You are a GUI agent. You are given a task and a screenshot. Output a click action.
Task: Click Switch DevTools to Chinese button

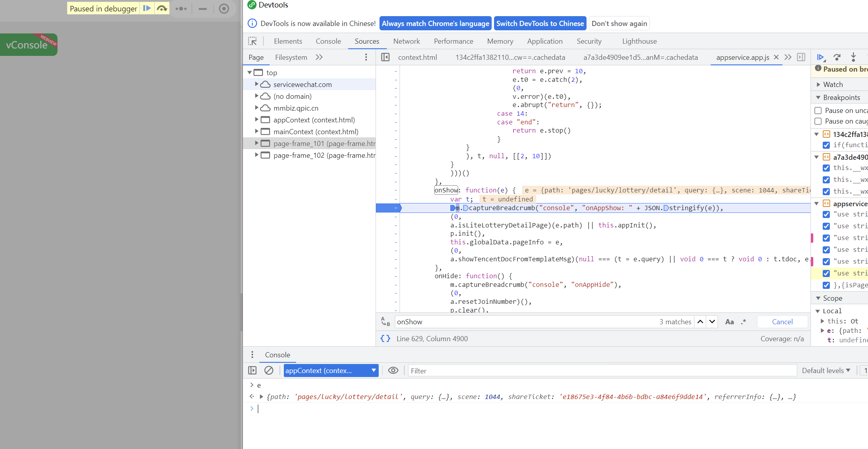pos(540,24)
